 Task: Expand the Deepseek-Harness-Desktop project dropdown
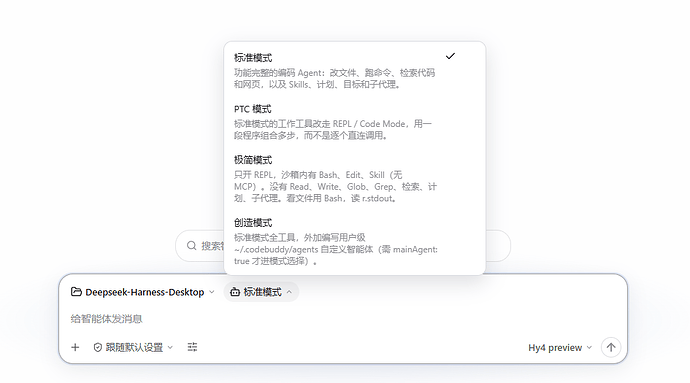pos(143,292)
